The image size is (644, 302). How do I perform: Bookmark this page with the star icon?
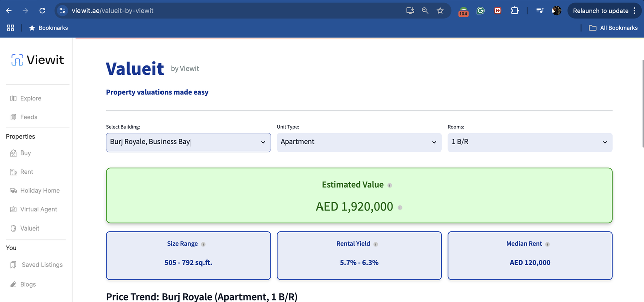point(440,11)
